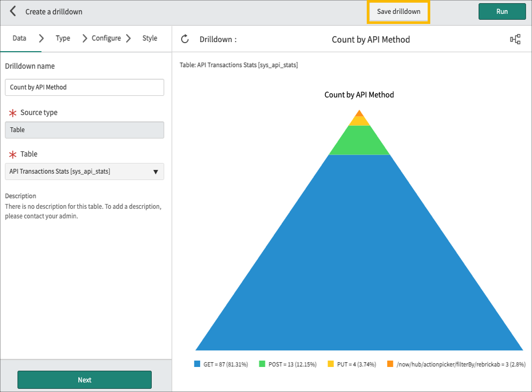Refresh the drilldown preview
This screenshot has width=532, height=392.
[185, 39]
